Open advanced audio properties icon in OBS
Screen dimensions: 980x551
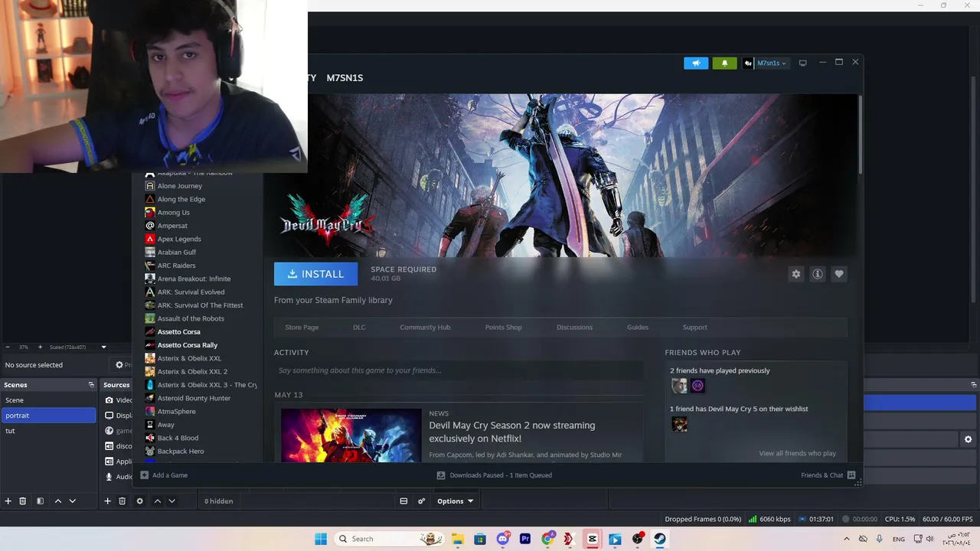(x=421, y=501)
